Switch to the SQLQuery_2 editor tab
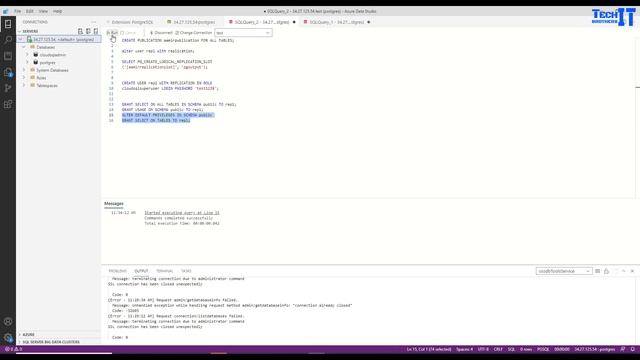640x360 pixels. [x=261, y=22]
